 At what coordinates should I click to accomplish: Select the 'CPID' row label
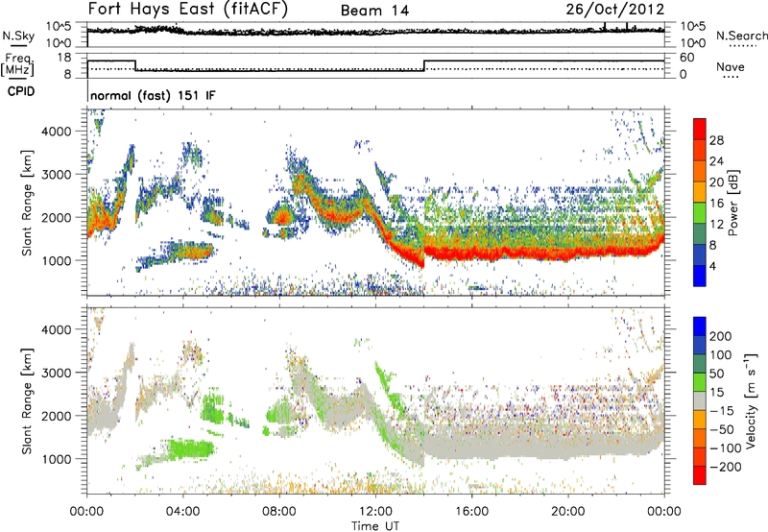21,91
